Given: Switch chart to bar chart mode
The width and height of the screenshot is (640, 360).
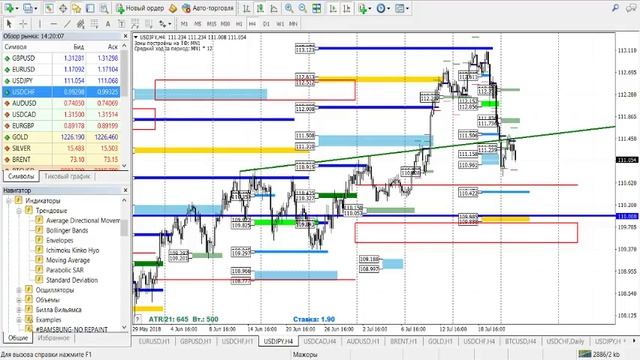Looking at the screenshot, I should [246, 8].
